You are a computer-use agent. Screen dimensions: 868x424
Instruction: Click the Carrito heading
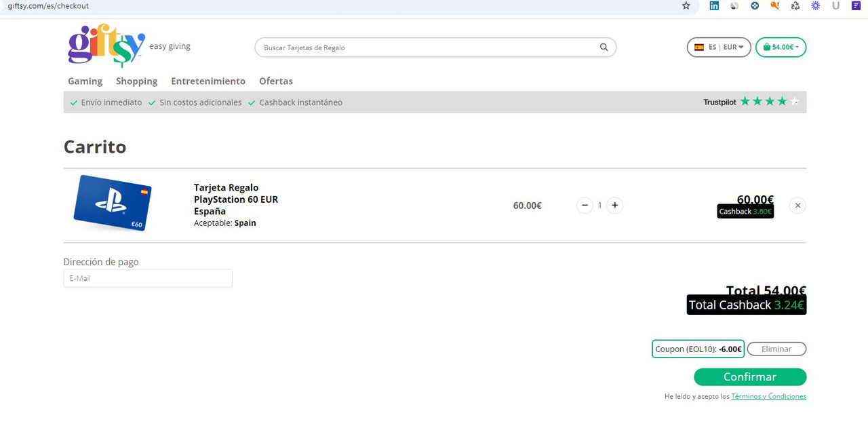pos(95,147)
